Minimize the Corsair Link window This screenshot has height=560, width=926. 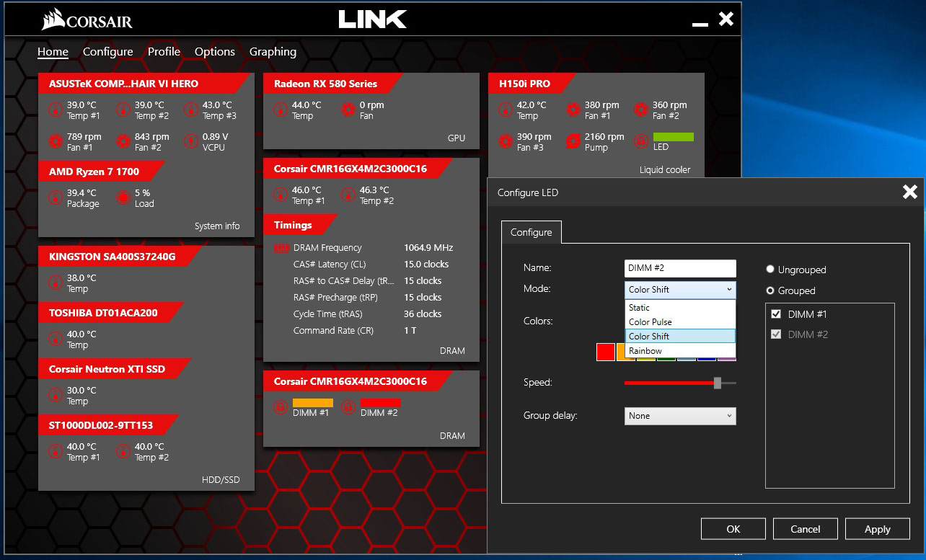(x=700, y=25)
